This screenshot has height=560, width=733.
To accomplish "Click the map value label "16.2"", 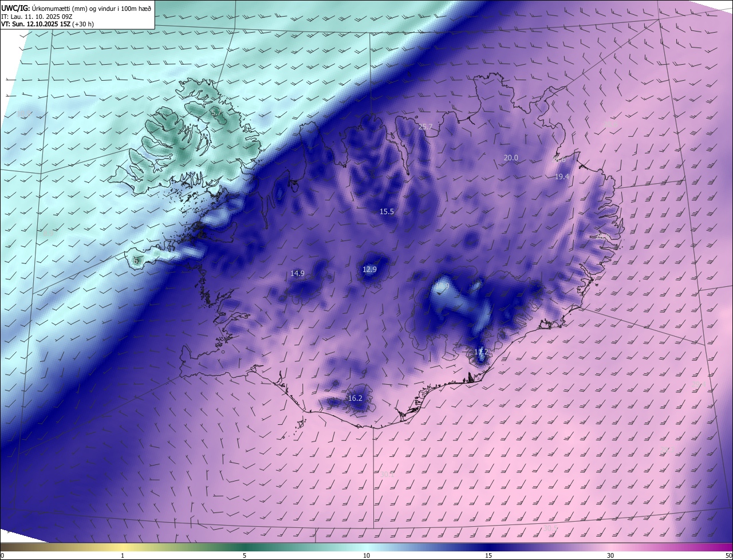I will (355, 398).
